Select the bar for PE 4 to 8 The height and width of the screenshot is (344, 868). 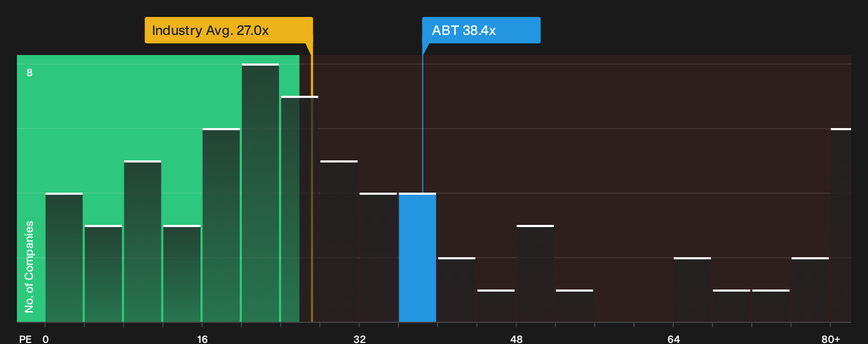103,274
